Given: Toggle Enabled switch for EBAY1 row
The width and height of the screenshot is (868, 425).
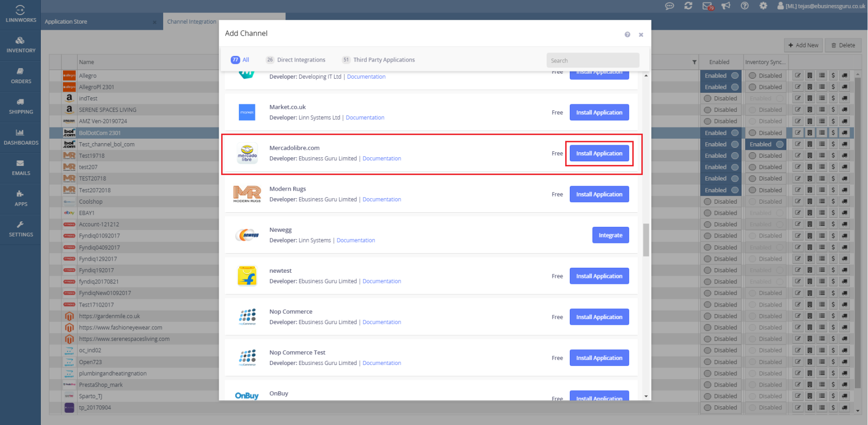Looking at the screenshot, I should 721,213.
